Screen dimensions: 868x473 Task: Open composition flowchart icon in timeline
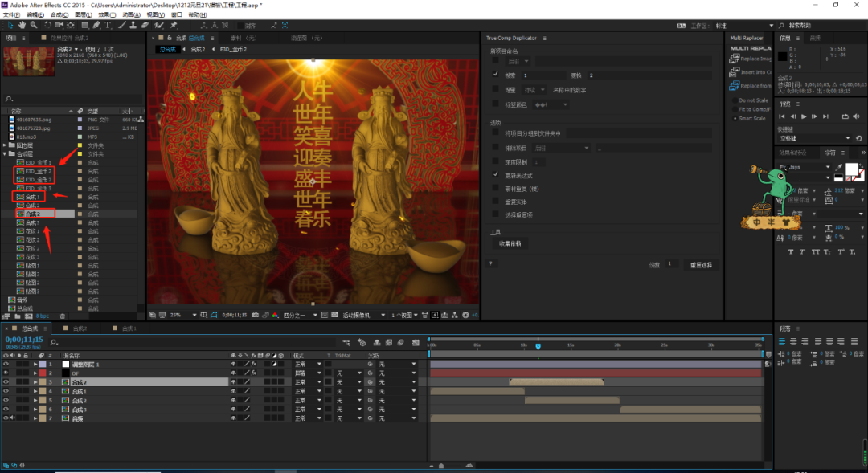pos(346,343)
